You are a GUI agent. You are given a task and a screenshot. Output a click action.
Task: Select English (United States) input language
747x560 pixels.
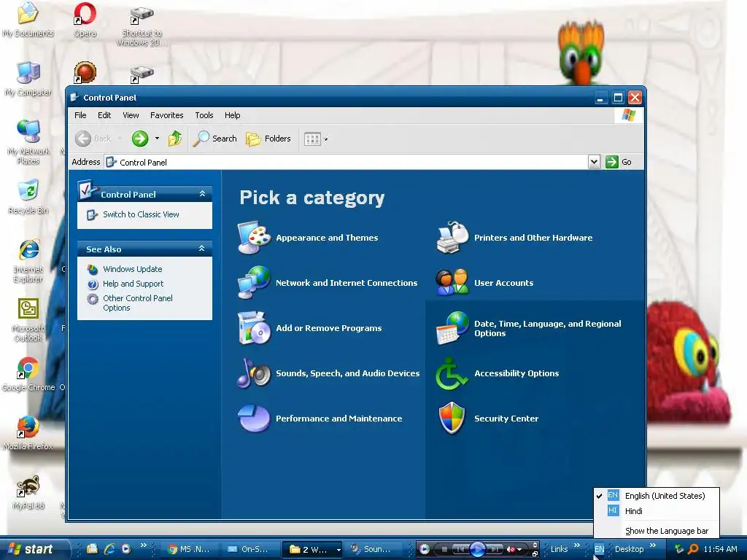click(x=657, y=496)
